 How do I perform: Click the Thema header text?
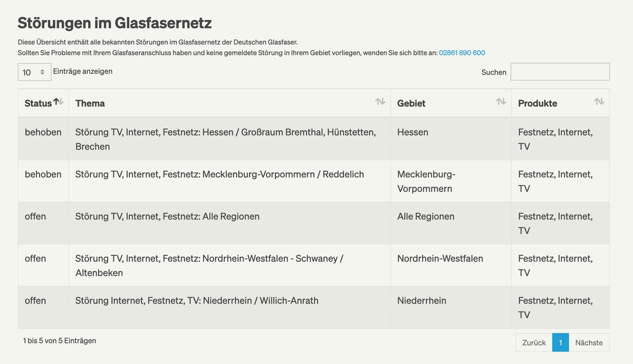[90, 103]
